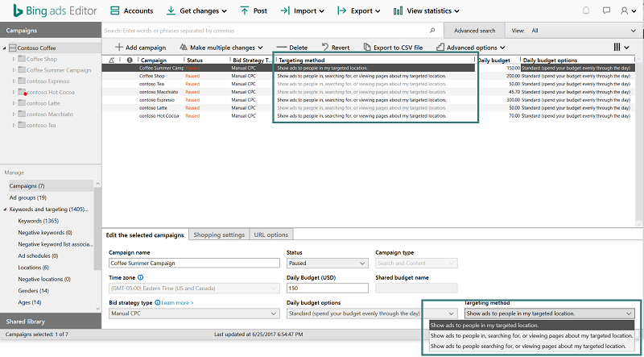Expand the Coffee Summer Campaign node
The height and width of the screenshot is (357, 644).
coord(14,70)
